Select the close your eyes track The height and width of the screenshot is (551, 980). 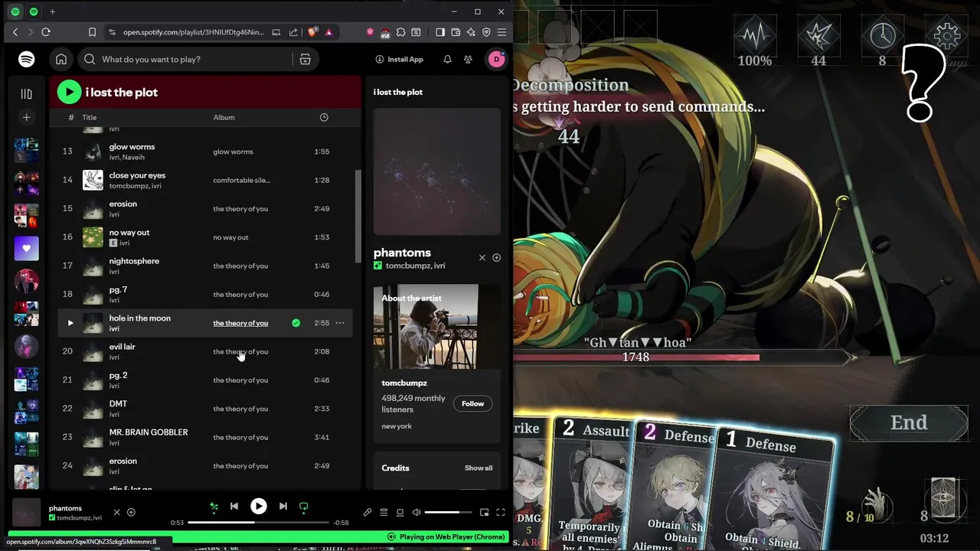coord(205,180)
